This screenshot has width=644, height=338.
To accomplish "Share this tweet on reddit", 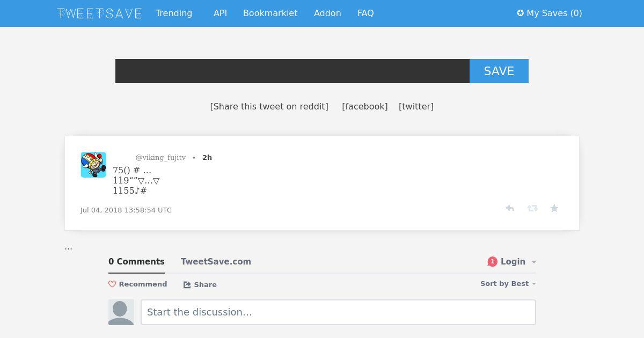I will tap(269, 106).
